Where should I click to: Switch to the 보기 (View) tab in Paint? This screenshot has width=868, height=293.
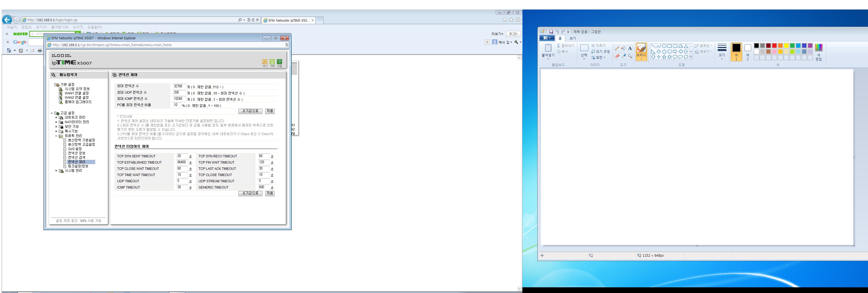[573, 38]
